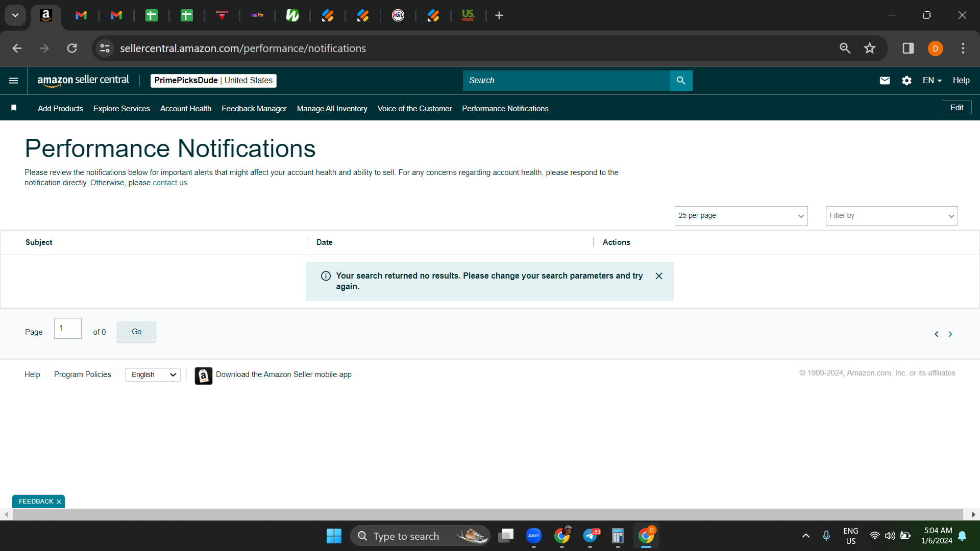Viewport: 980px width, 551px height.
Task: Open new browser tab
Action: (499, 15)
